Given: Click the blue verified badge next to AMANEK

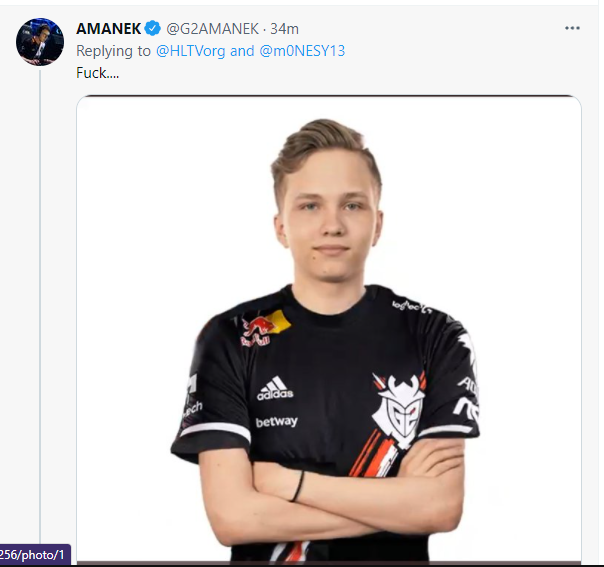Looking at the screenshot, I should [153, 29].
